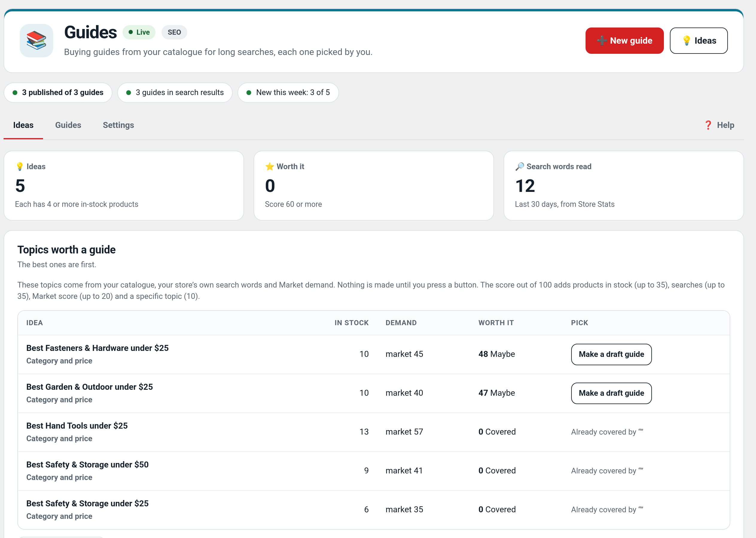Click the magnifier icon on Search words read
The width and height of the screenshot is (756, 538).
point(520,166)
